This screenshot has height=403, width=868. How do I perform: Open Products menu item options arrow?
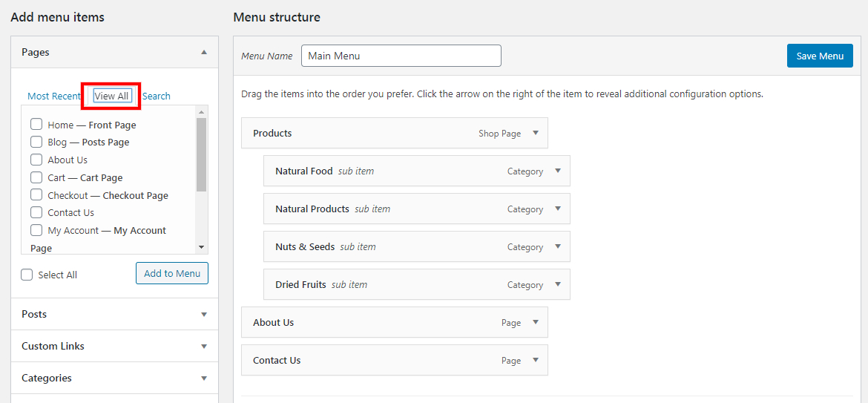click(536, 134)
